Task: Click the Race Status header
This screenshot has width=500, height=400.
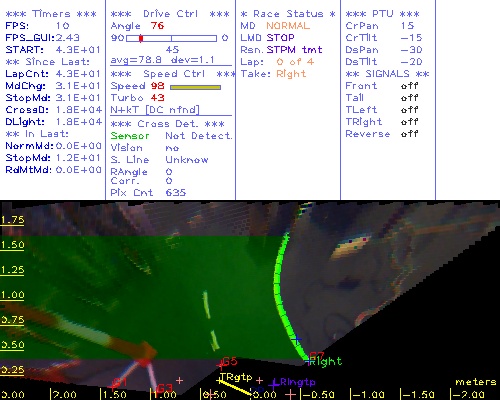Action: coord(288,14)
